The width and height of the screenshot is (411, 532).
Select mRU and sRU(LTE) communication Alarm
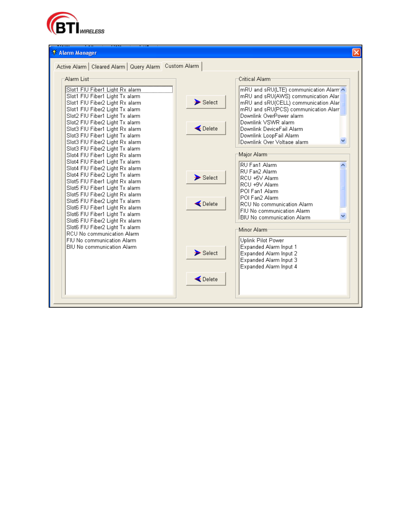click(290, 90)
